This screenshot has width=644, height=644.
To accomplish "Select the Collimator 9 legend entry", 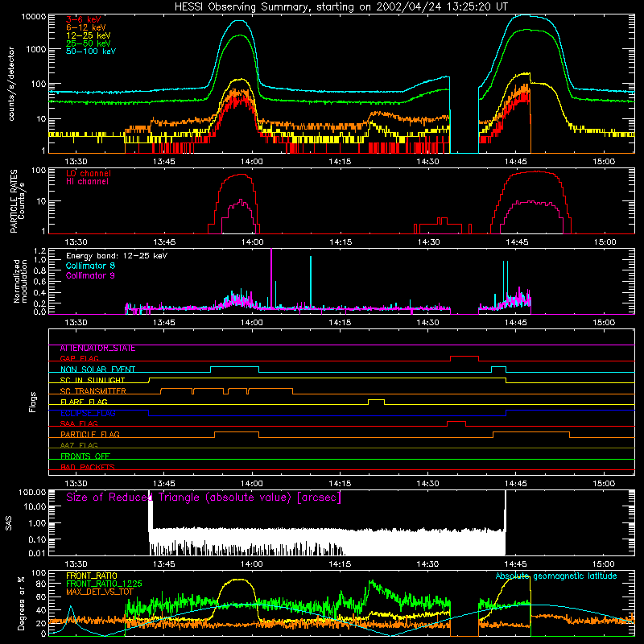I will (90, 275).
